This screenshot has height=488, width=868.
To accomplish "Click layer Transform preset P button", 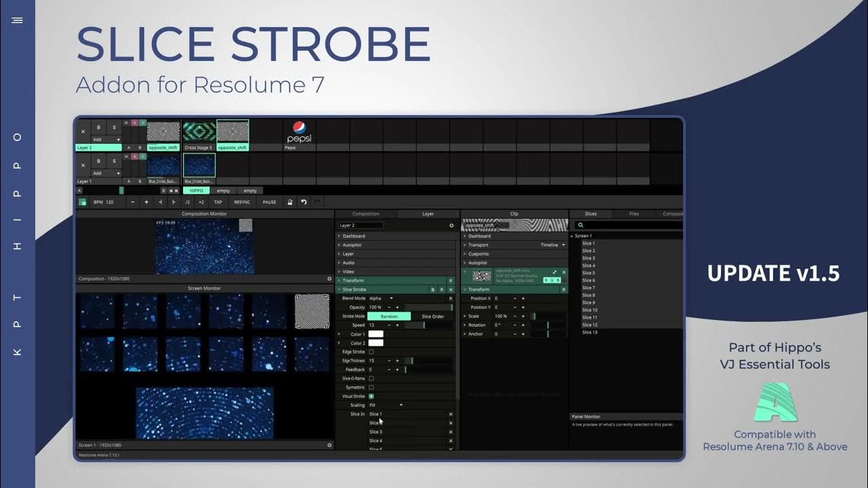I will [450, 281].
